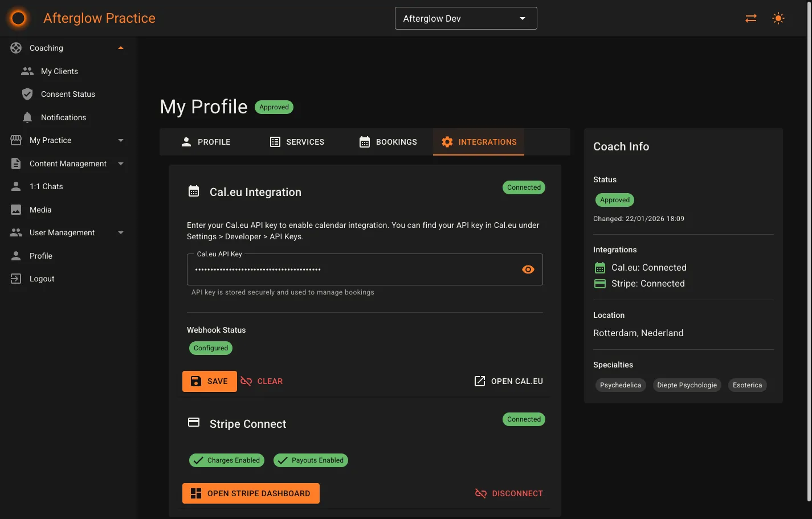Click the swap arrows icon in the top bar
This screenshot has width=812, height=519.
[x=750, y=18]
